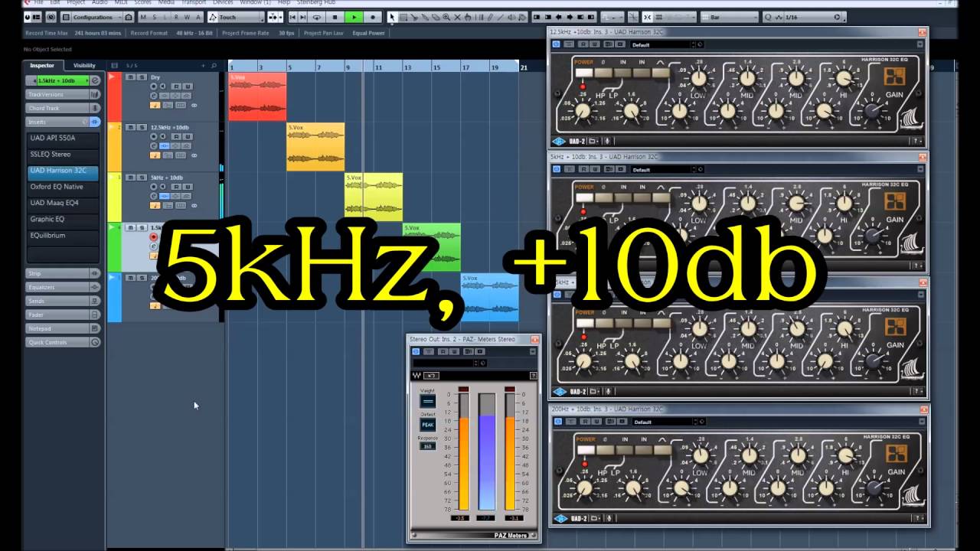
Task: Click the GAIN knob in the 12.5kHz plugin
Action: (x=872, y=112)
